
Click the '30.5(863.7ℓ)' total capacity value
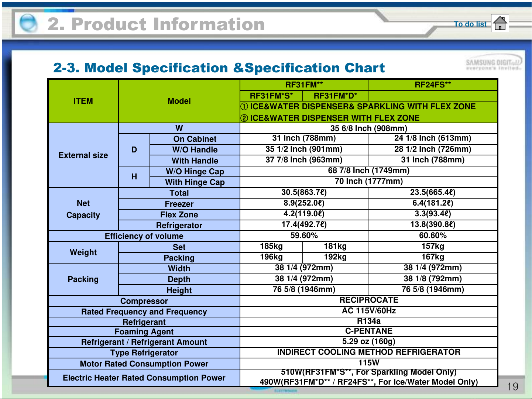pos(304,192)
